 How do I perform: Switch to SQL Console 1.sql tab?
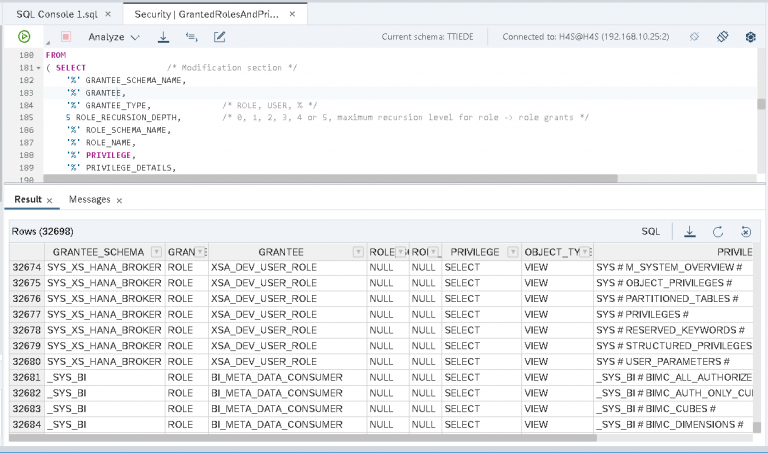[54, 12]
